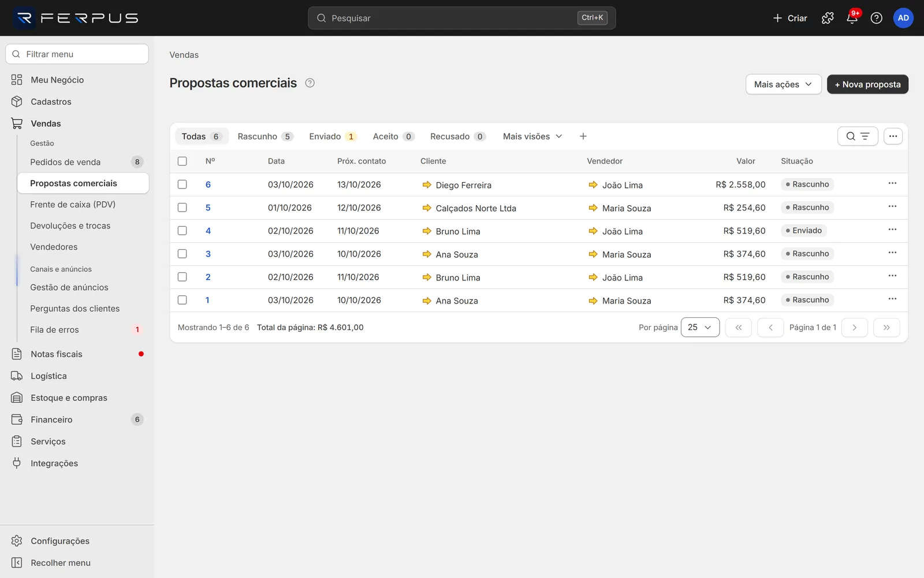
Task: Open the AD user avatar
Action: [x=903, y=18]
